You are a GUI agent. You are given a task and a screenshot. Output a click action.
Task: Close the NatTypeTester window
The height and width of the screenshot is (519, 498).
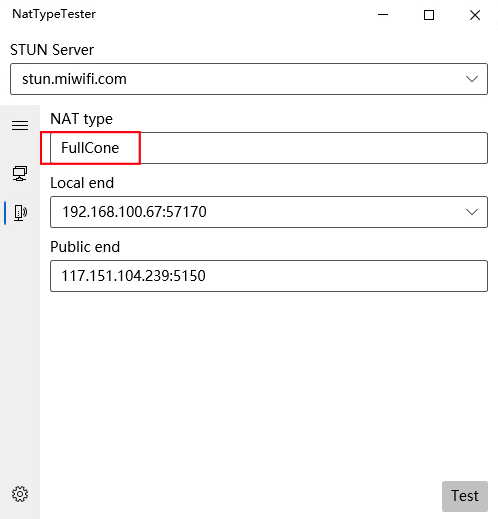(475, 15)
